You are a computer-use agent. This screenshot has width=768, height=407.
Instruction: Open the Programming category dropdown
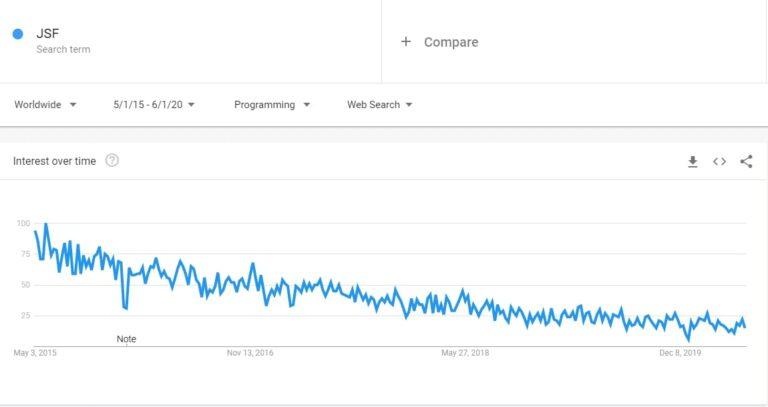(272, 104)
